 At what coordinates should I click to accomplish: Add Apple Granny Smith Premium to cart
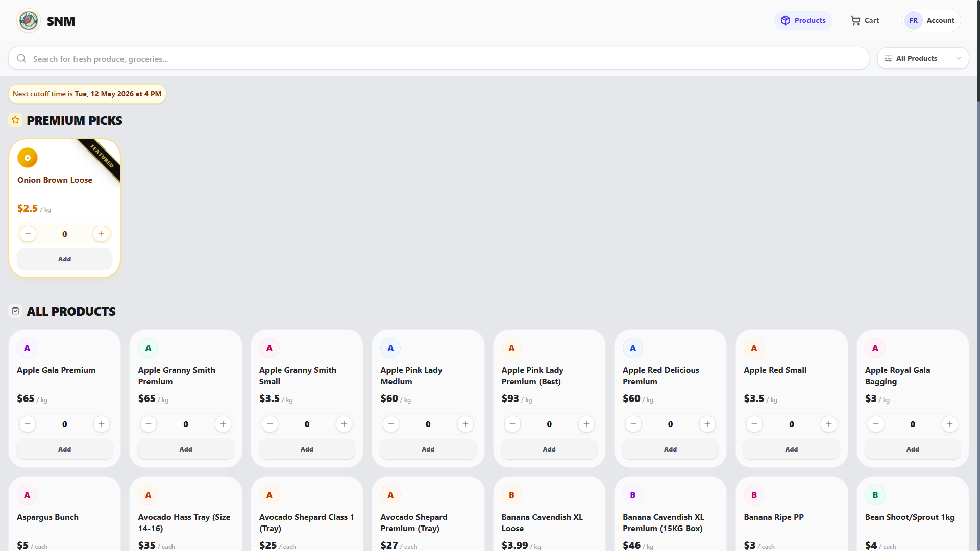(186, 449)
